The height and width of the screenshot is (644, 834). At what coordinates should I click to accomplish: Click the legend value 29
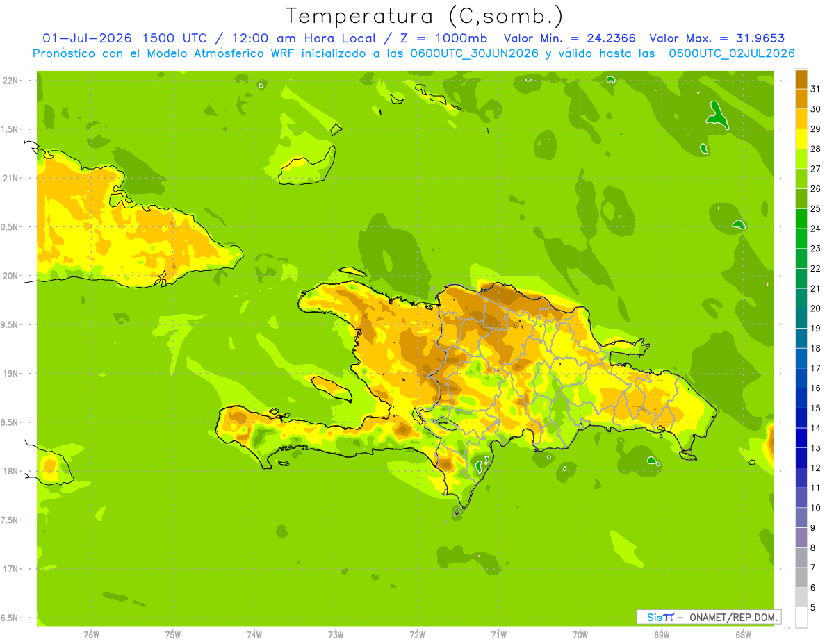point(816,129)
